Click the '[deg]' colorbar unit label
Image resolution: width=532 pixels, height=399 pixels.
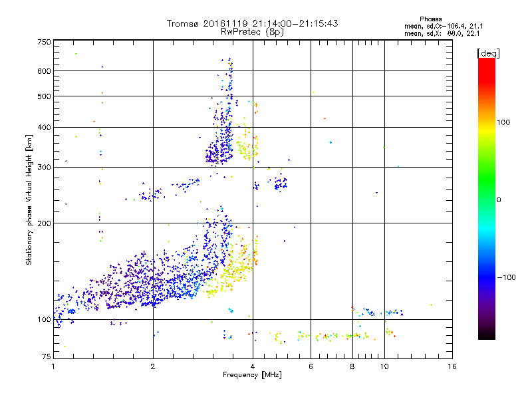pyautogui.click(x=488, y=53)
